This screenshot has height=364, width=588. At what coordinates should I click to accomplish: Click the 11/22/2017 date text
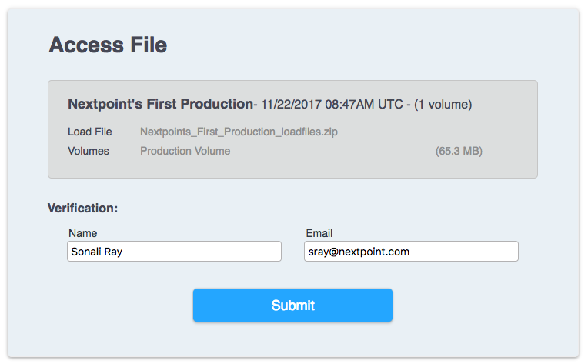coord(291,104)
